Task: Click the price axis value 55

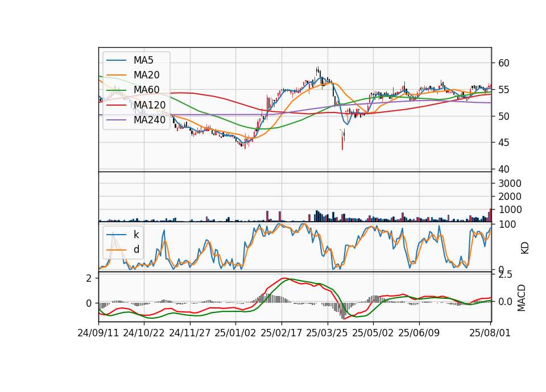Action: click(x=503, y=90)
